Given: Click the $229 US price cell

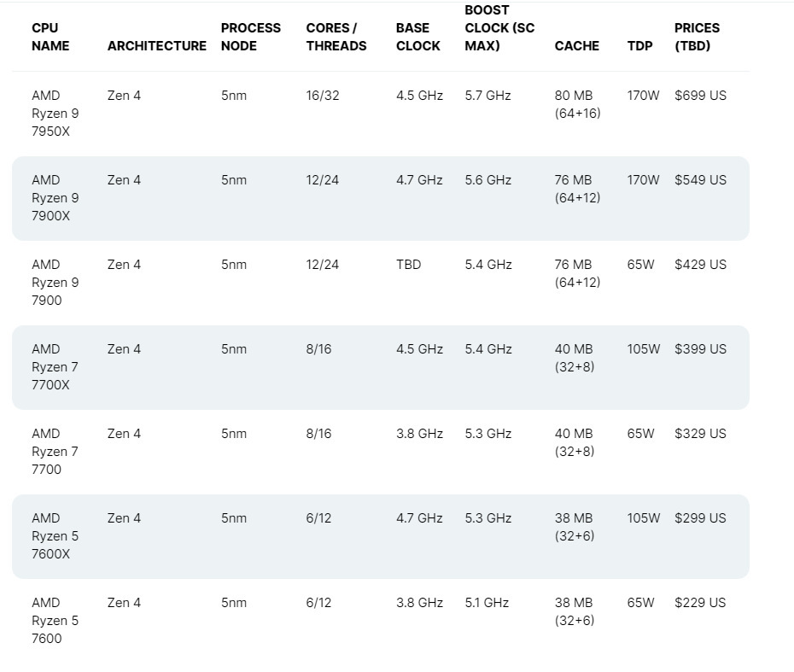Looking at the screenshot, I should point(700,603).
